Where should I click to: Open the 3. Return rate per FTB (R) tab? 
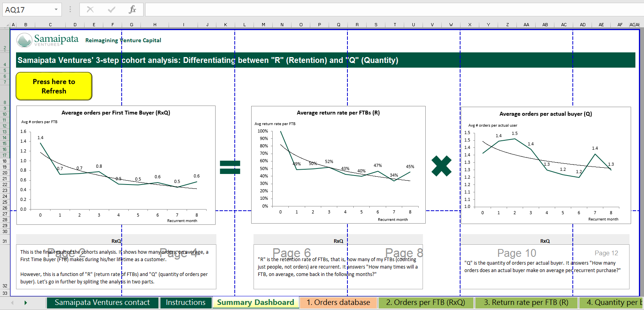[526, 303]
